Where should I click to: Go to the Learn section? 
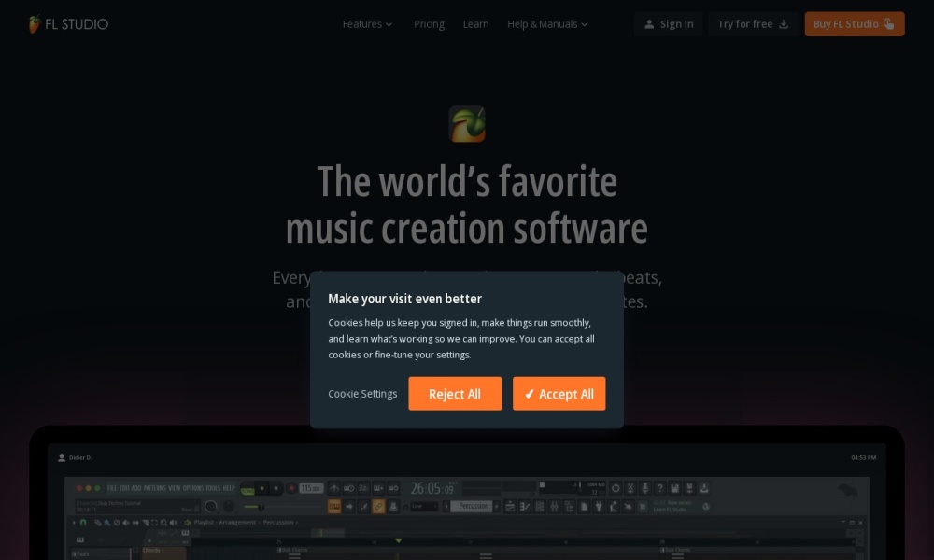click(475, 24)
